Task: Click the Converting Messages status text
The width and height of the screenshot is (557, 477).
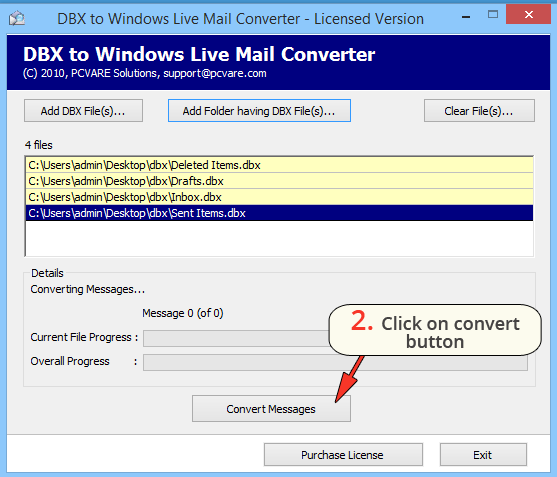Action: (88, 289)
